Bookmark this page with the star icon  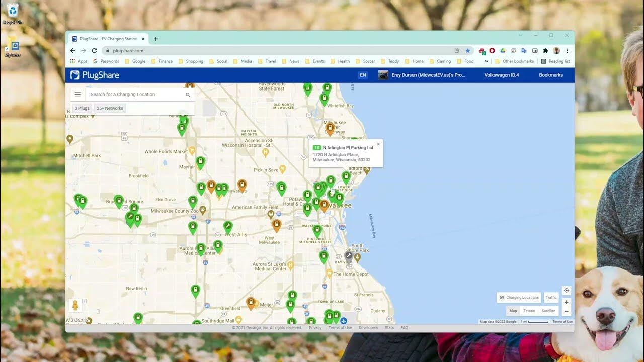pyautogui.click(x=468, y=51)
